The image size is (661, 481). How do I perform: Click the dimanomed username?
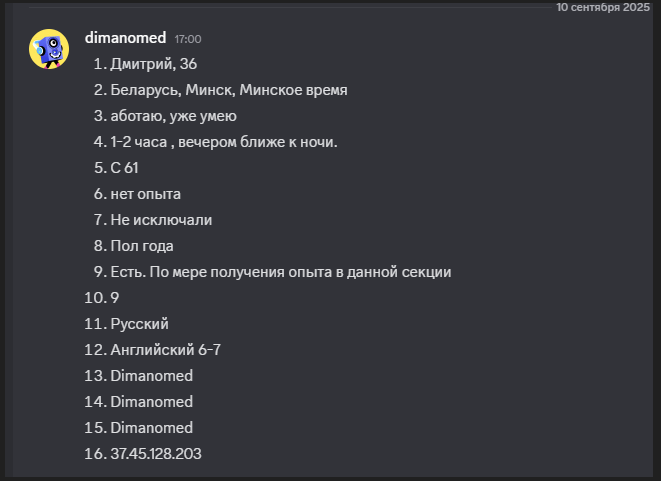125,38
